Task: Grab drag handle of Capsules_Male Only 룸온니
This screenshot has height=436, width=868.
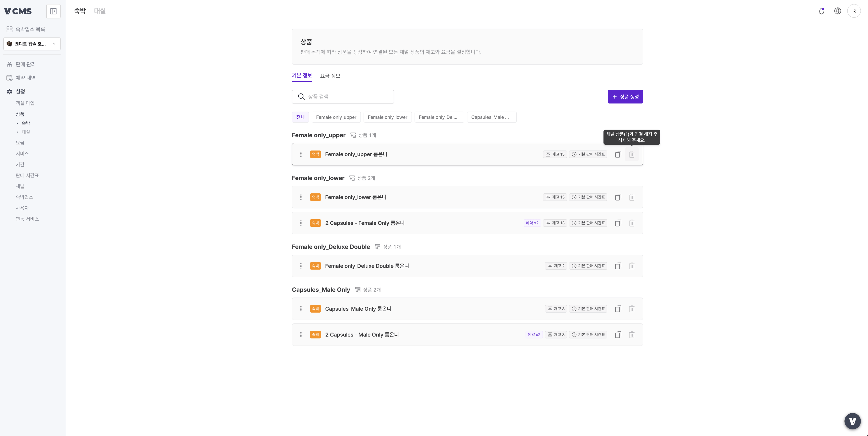Action: tap(301, 309)
